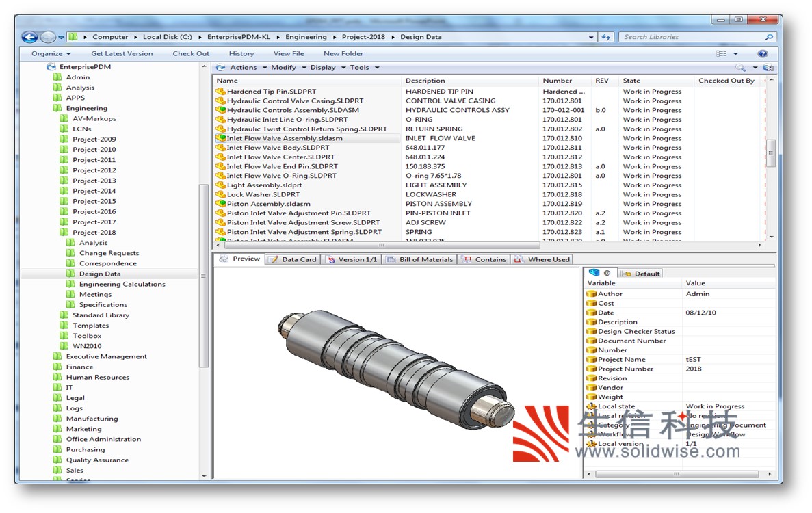Click the History button
The height and width of the screenshot is (513, 812).
click(x=241, y=54)
